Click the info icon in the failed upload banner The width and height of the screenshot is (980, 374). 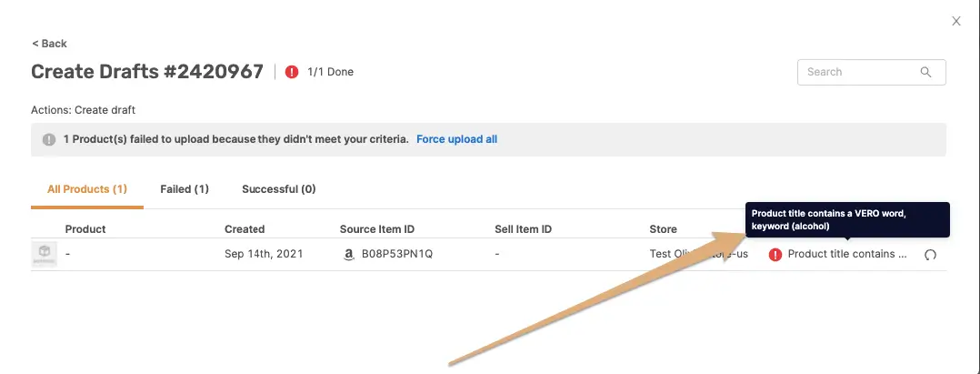49,140
